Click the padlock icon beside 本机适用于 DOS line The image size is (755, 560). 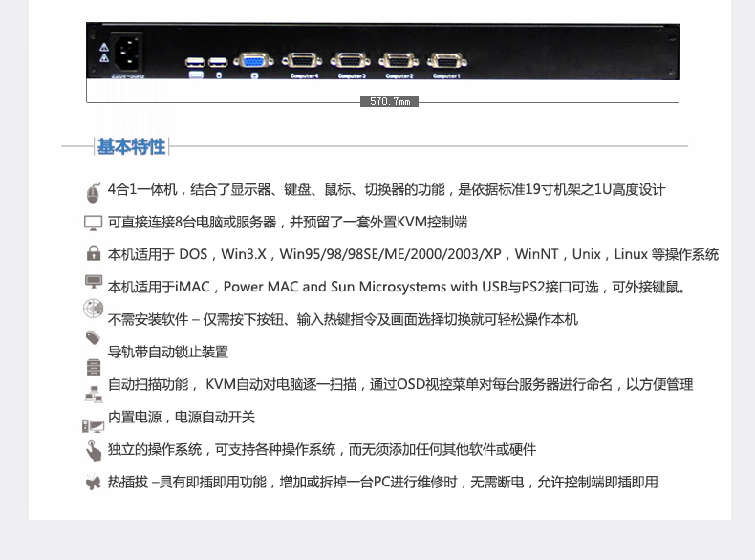click(94, 253)
